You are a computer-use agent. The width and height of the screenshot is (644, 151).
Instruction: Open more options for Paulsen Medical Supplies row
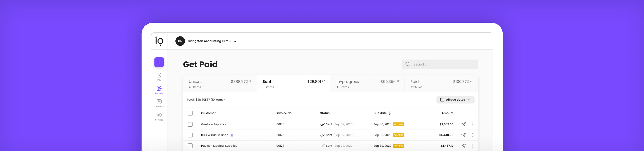472,146
